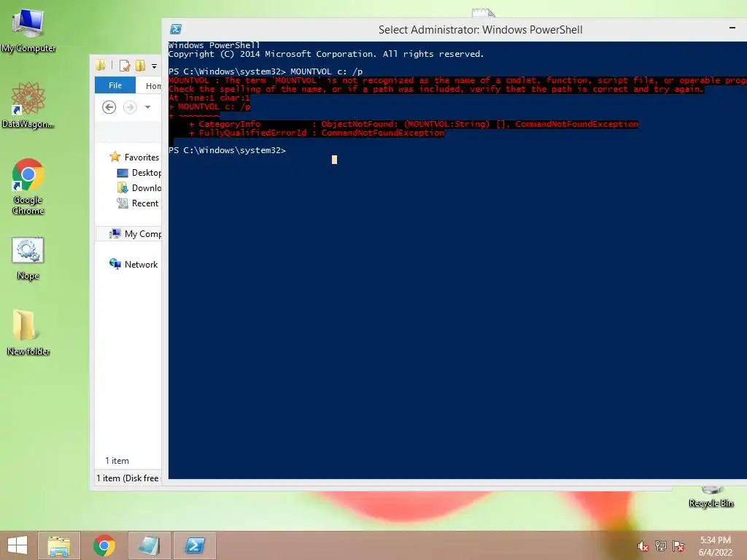Click the 'Copyright (C) 2014 Microsoft Corporation' line

point(326,54)
